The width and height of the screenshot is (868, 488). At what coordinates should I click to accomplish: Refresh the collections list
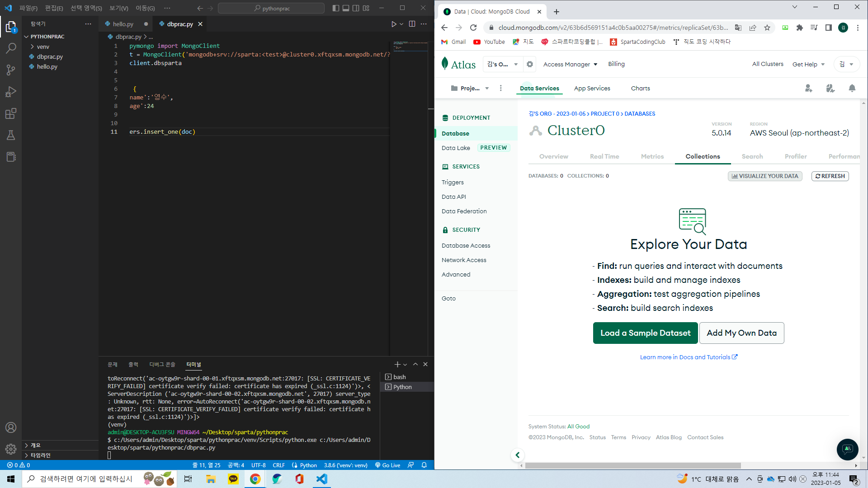(830, 176)
